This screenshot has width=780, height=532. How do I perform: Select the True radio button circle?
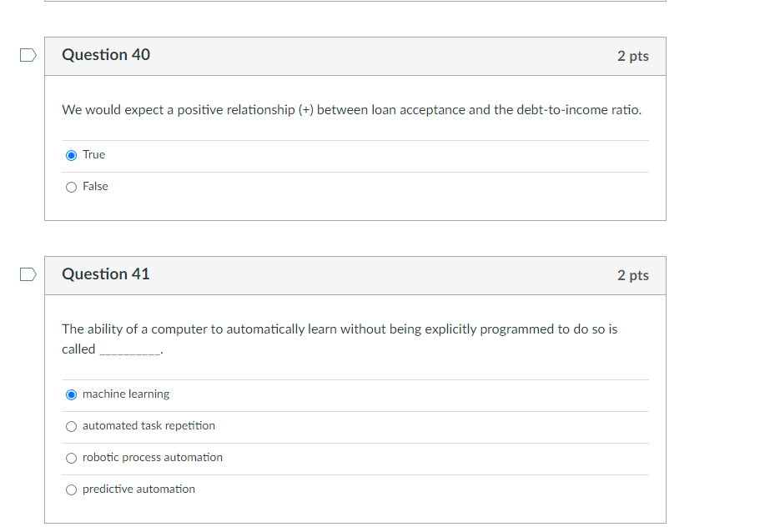[71, 156]
